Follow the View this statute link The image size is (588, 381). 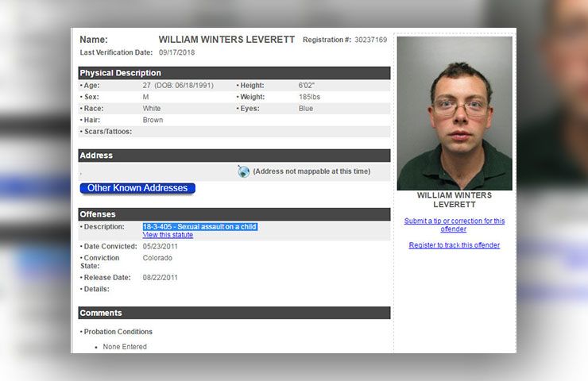point(168,235)
